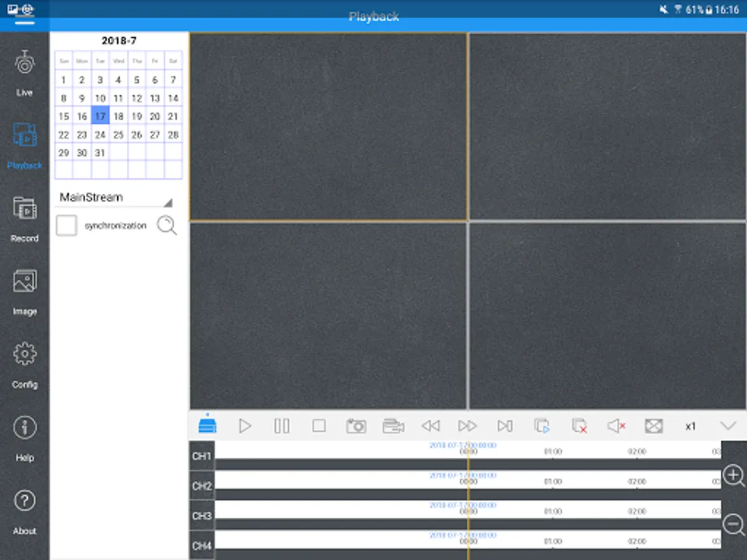This screenshot has height=560, width=747.
Task: Enable the synchronization checkbox
Action: tap(67, 226)
